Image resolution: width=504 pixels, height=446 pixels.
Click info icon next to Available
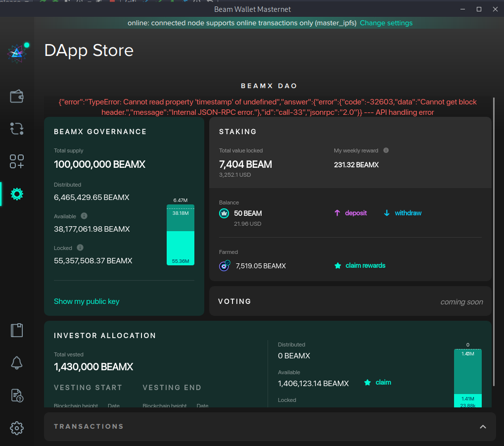click(84, 216)
